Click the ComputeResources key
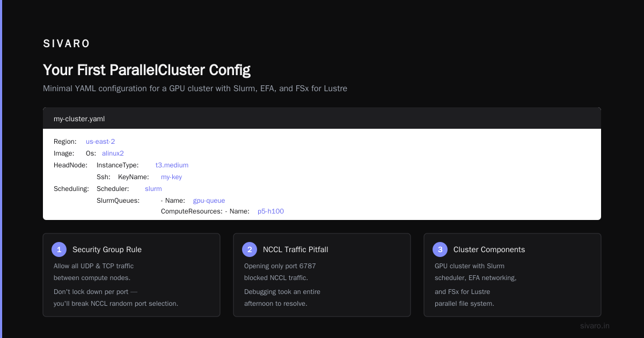The height and width of the screenshot is (338, 644). [x=192, y=211]
